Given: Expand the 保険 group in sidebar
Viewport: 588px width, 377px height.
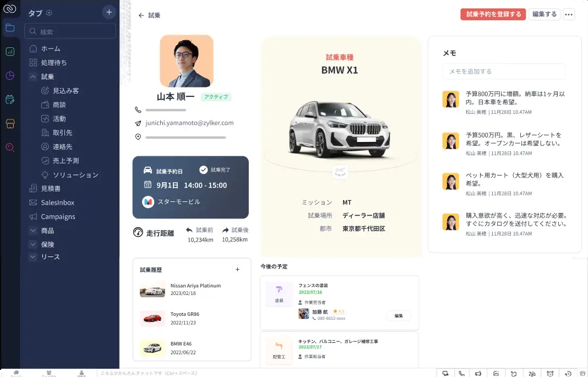Looking at the screenshot, I should (33, 244).
